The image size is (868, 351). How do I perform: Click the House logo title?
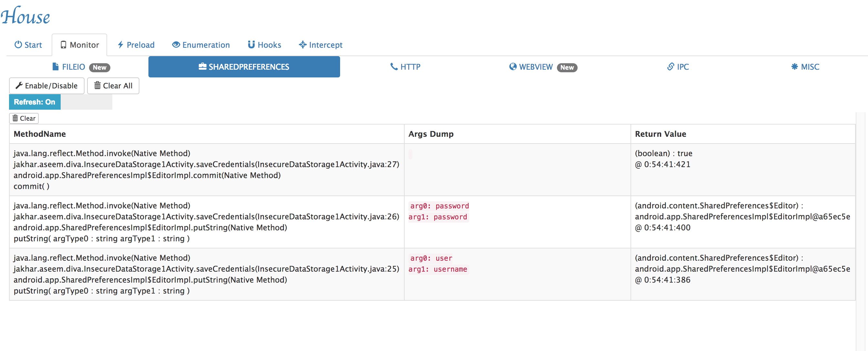pyautogui.click(x=25, y=15)
